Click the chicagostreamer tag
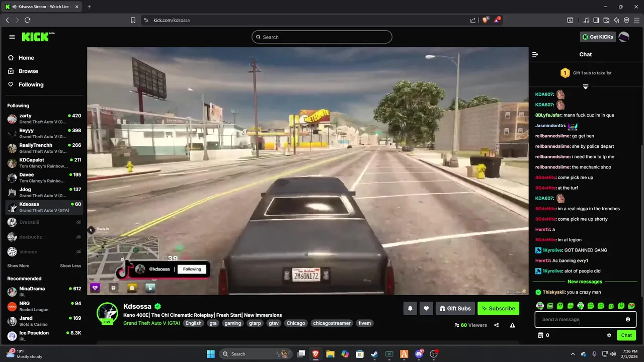This screenshot has width=644, height=362. [x=332, y=323]
